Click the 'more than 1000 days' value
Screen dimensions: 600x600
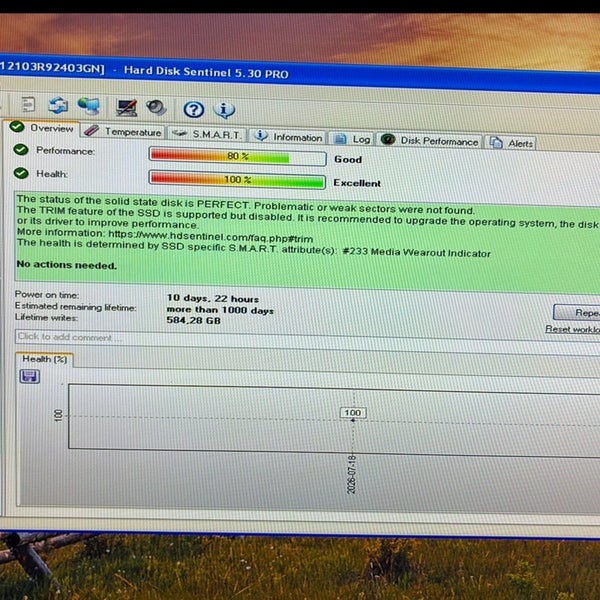[x=220, y=310]
